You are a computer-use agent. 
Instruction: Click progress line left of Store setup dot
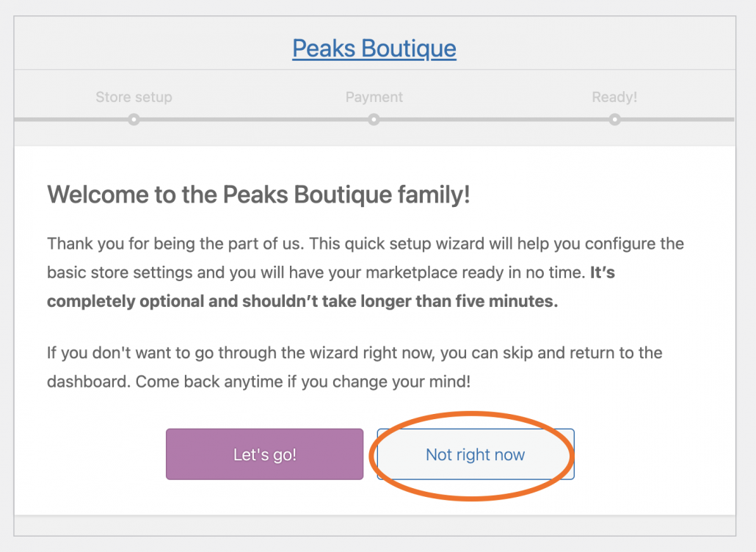click(x=72, y=119)
